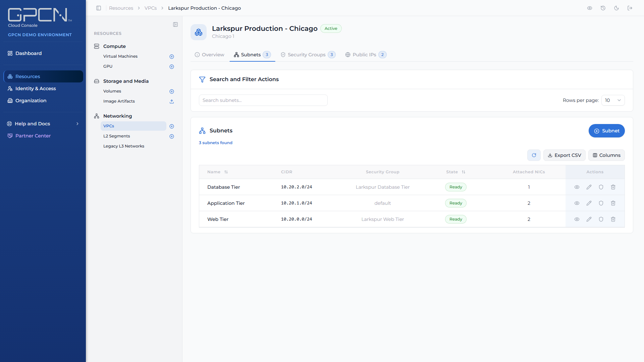This screenshot has height=362, width=644.
Task: Toggle the eye icon in top bar
Action: (x=590, y=8)
